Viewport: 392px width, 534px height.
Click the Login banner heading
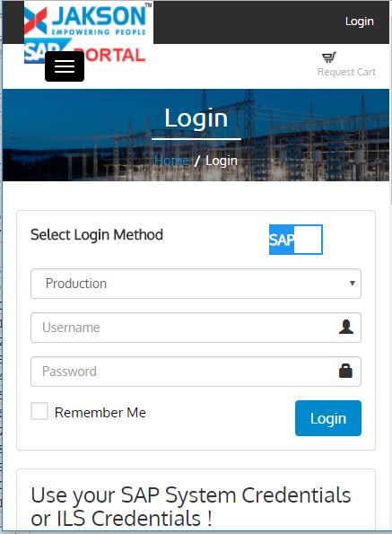(x=196, y=118)
